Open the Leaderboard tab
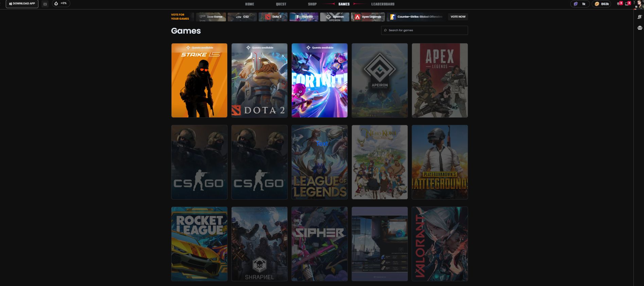 point(383,4)
